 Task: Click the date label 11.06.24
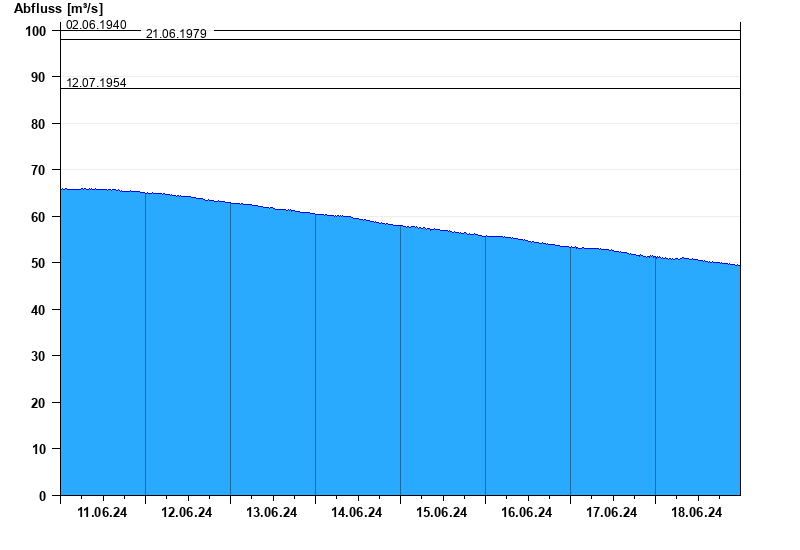102,512
